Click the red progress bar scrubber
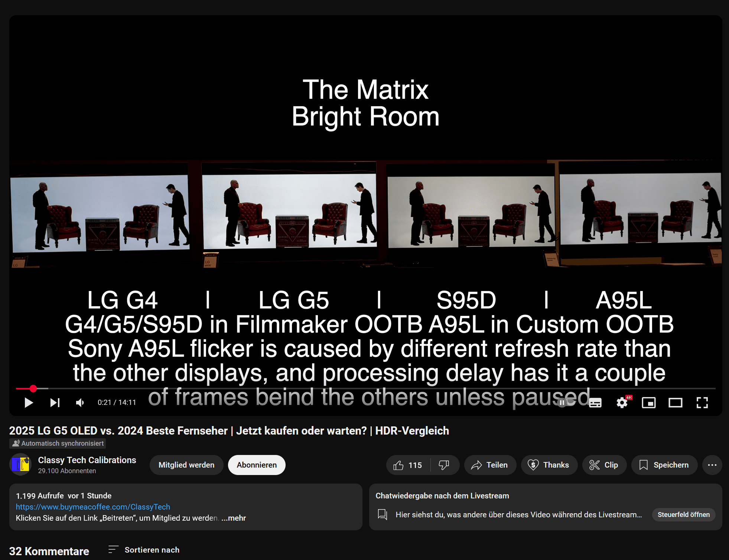The image size is (729, 560). click(x=33, y=389)
